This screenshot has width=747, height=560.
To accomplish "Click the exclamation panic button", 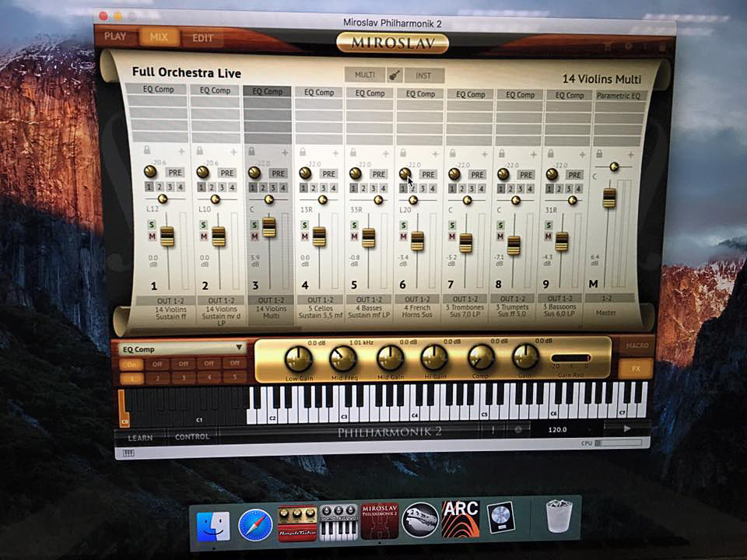I will click(x=493, y=429).
